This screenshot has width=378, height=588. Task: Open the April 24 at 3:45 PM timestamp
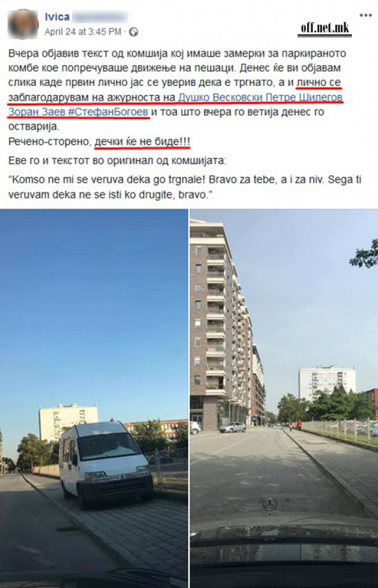point(83,32)
